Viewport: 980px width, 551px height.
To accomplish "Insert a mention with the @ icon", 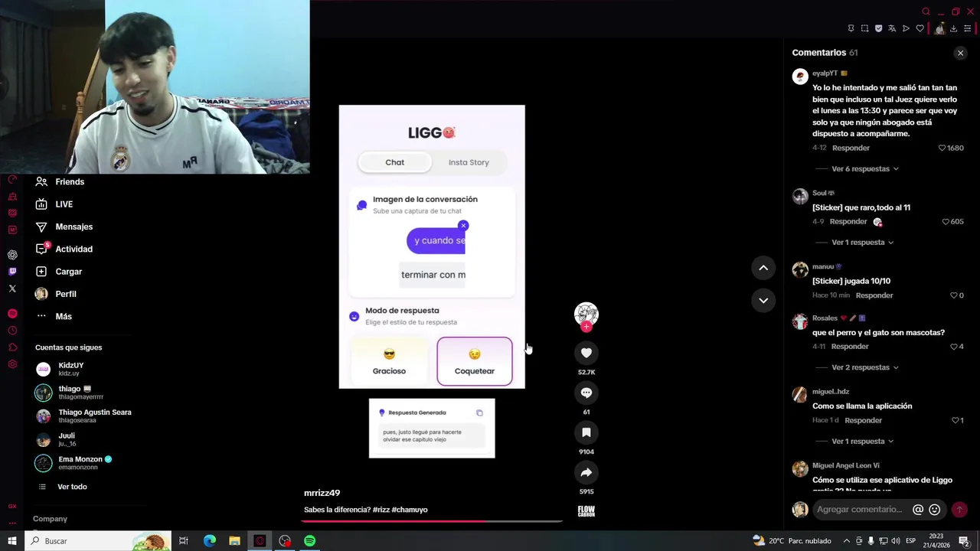I will coord(918,510).
